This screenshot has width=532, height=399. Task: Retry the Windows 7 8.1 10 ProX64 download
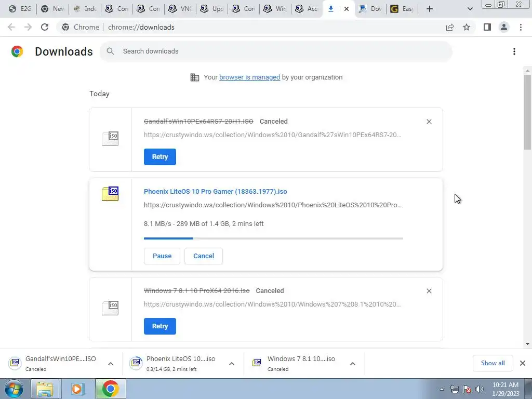click(x=160, y=326)
